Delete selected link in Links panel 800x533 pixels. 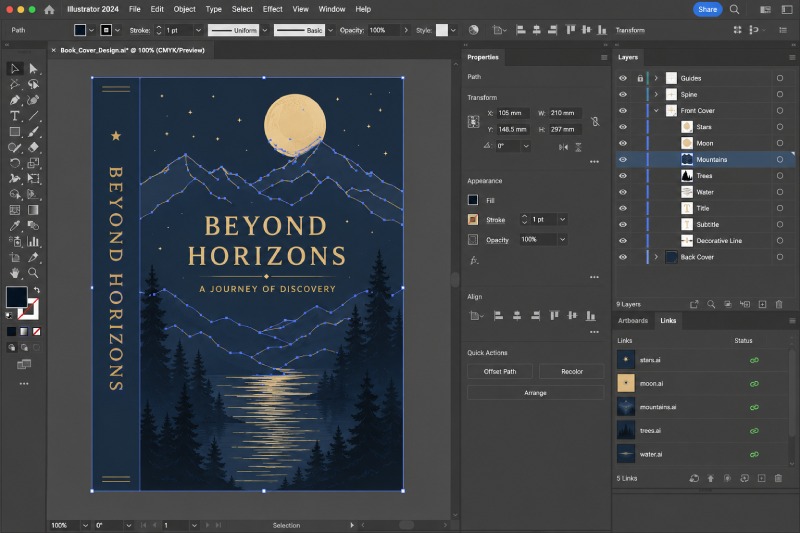click(778, 478)
